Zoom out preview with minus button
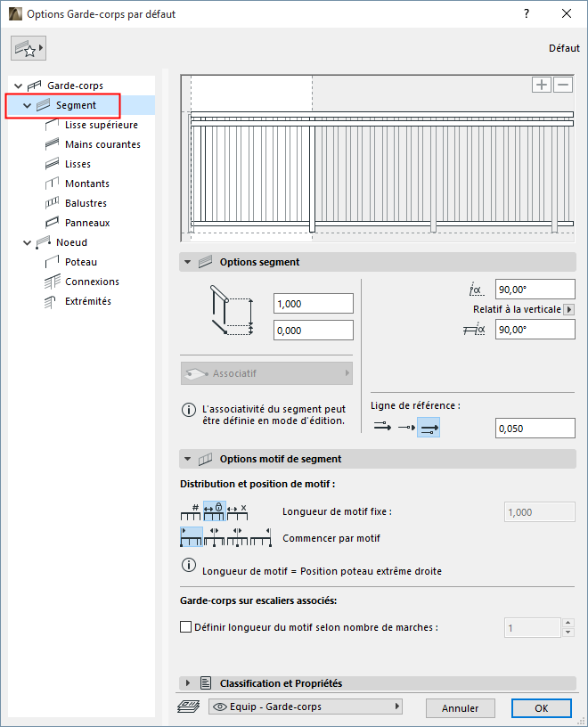Image resolution: width=588 pixels, height=727 pixels. pyautogui.click(x=563, y=85)
